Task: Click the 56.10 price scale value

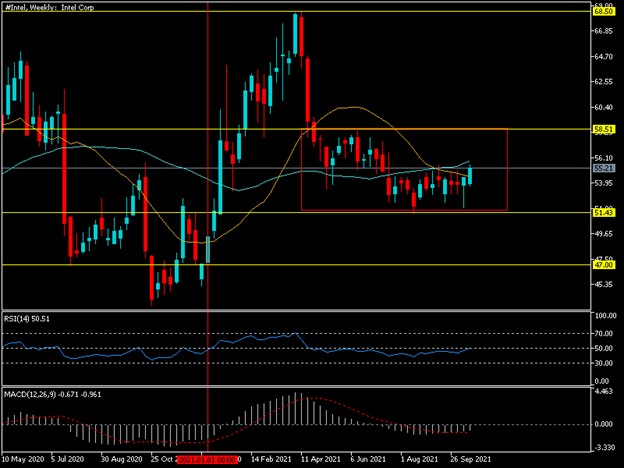Action: 604,158
